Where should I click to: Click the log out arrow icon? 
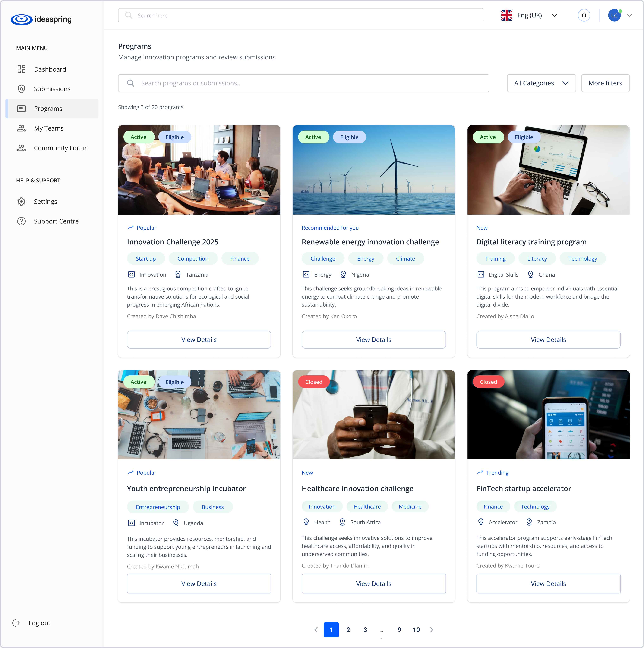point(16,623)
